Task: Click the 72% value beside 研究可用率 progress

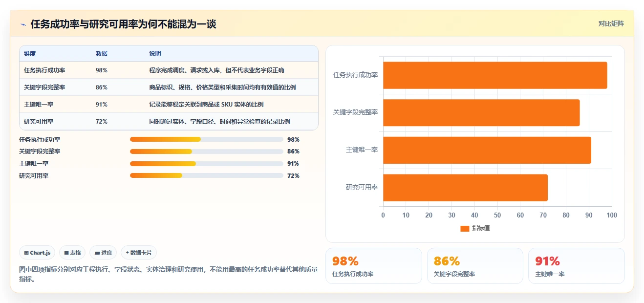Action: pos(293,176)
